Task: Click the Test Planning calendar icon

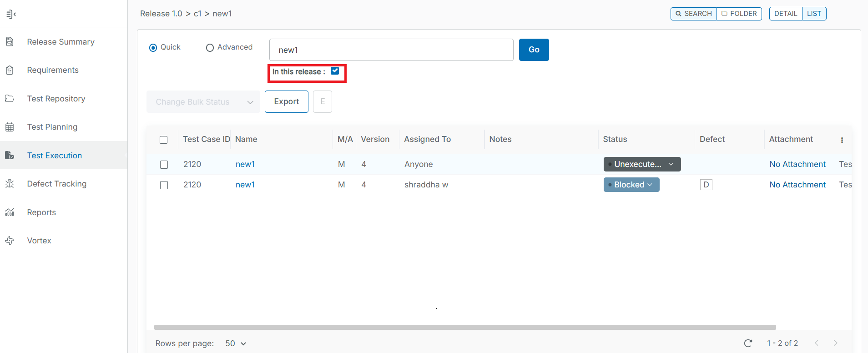Action: click(10, 127)
